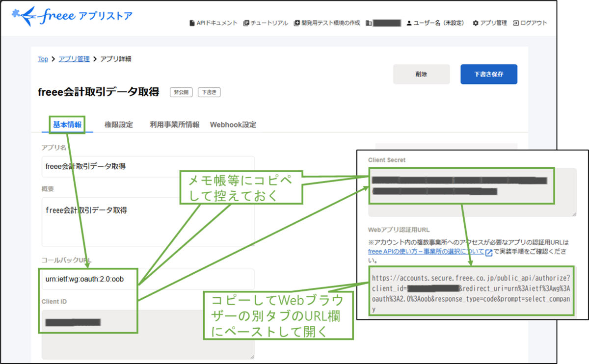Click the logout arrow icon

point(516,23)
